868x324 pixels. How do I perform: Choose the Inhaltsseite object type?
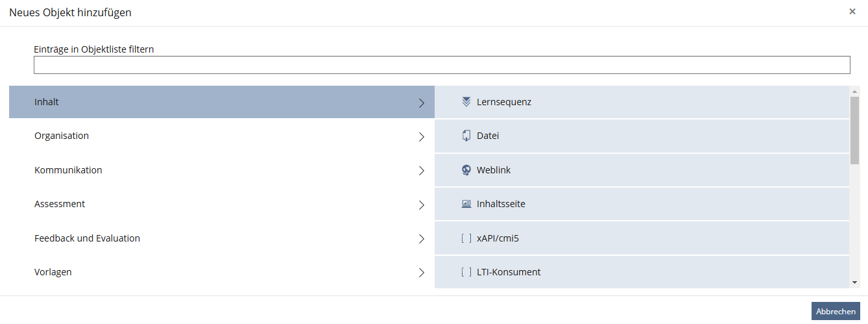(x=642, y=204)
